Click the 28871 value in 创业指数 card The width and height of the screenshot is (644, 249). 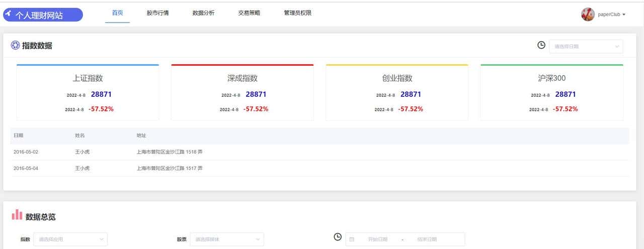pos(411,94)
